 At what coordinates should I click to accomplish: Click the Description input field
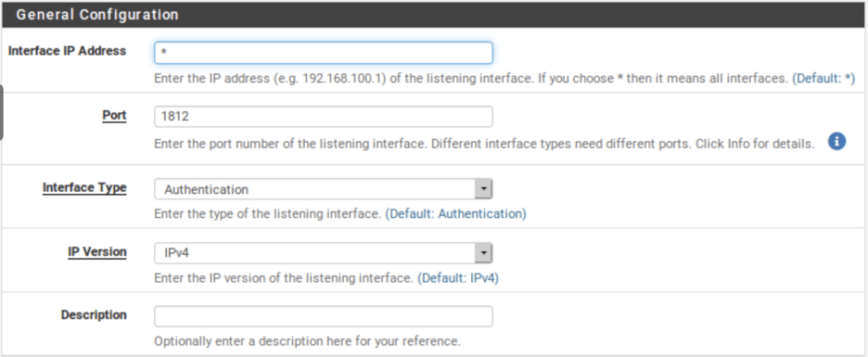click(324, 316)
